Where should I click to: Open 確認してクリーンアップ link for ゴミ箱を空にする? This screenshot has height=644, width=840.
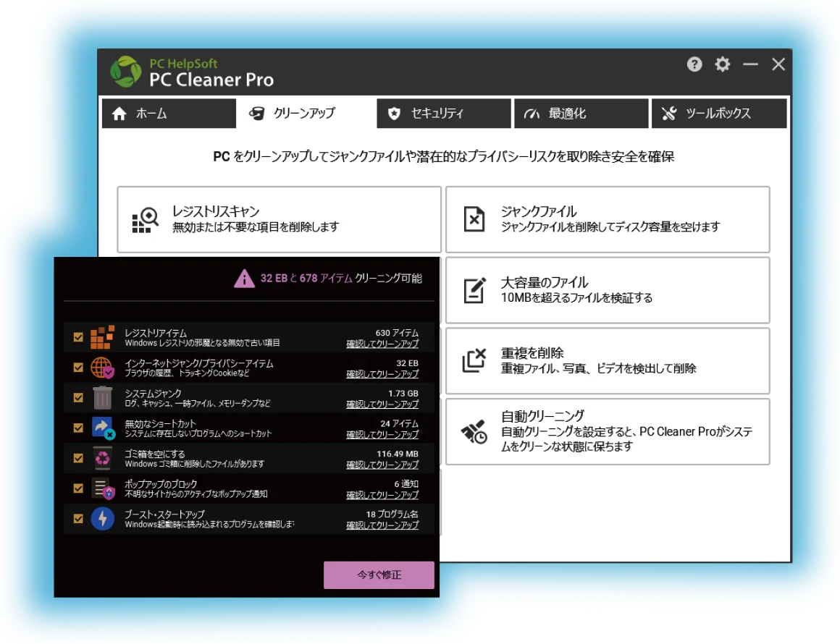tap(382, 465)
